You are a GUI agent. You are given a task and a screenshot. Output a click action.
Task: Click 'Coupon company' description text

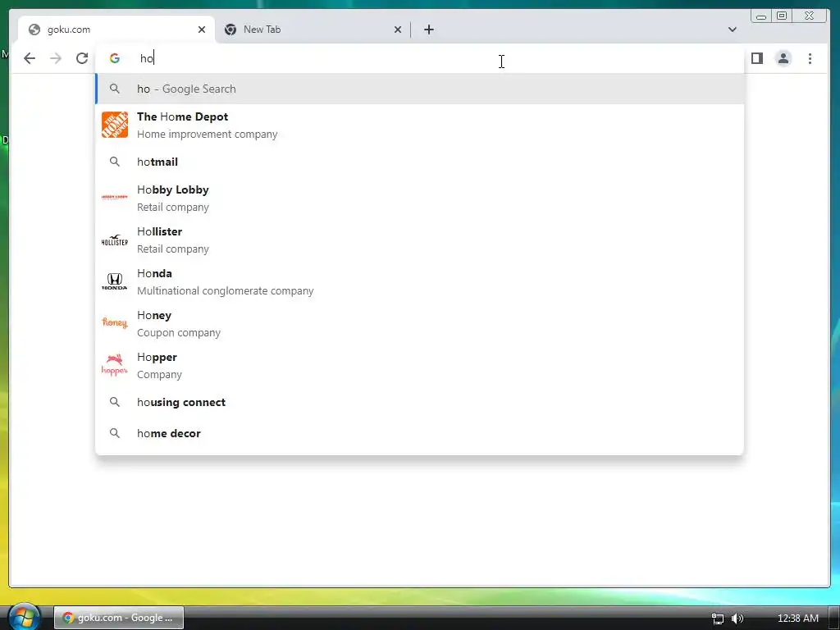179,333
